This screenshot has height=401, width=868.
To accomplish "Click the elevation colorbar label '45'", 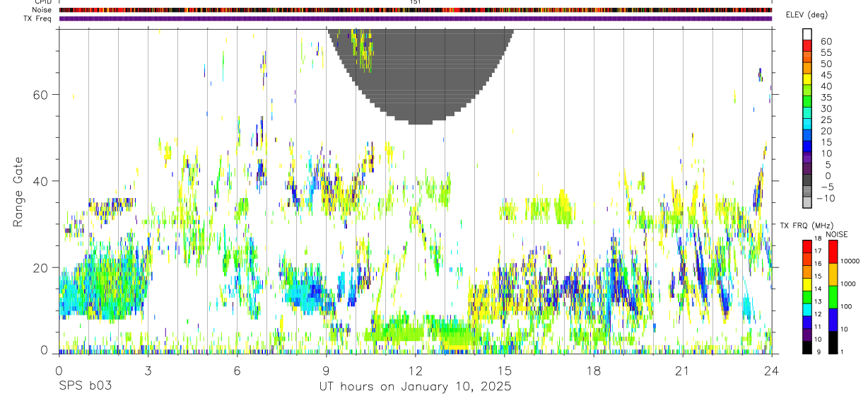I will (x=825, y=75).
